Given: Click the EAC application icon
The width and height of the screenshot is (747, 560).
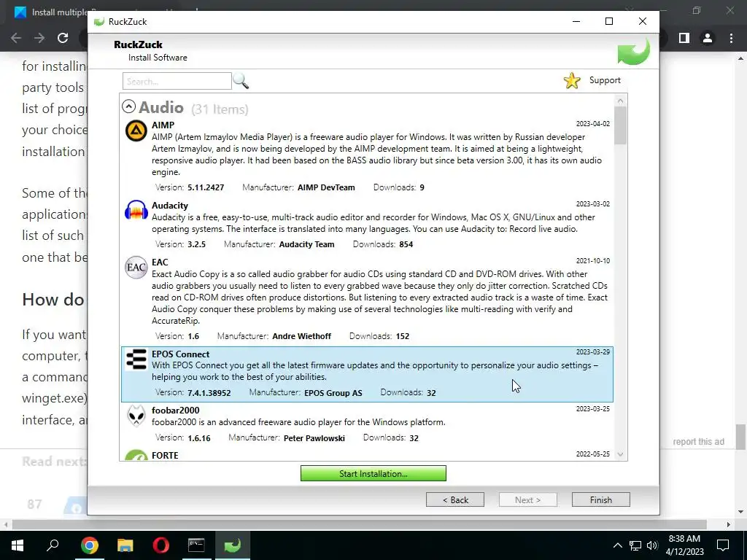Looking at the screenshot, I should (x=136, y=267).
